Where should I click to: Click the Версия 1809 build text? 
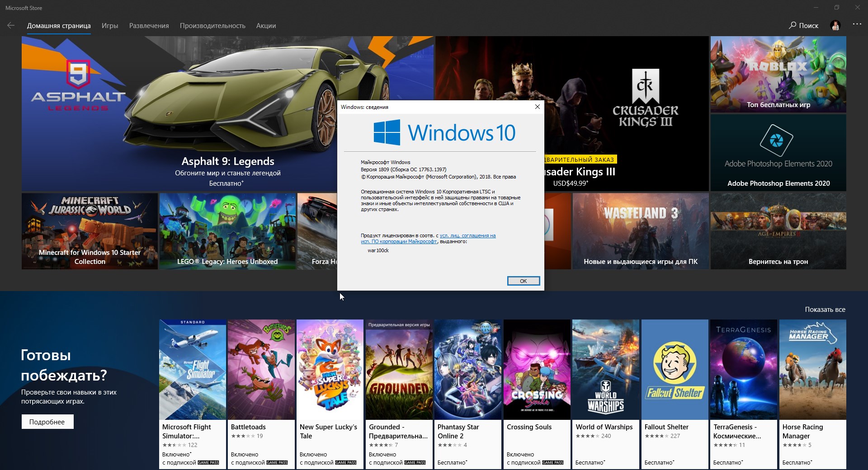[404, 169]
